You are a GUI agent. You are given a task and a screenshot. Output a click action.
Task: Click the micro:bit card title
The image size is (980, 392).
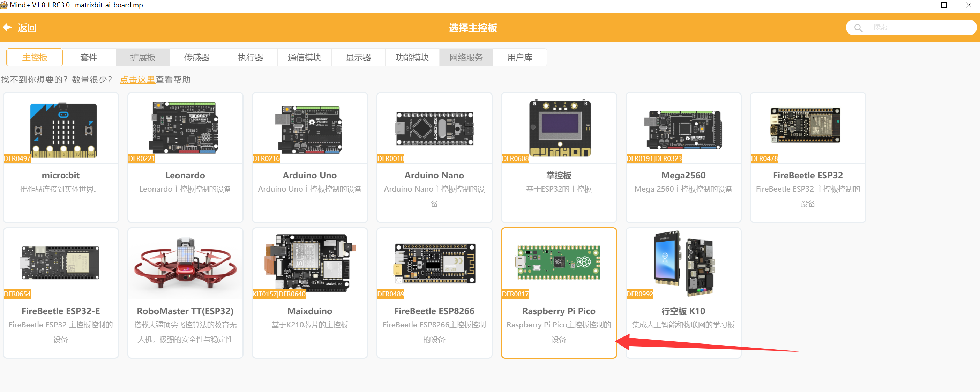tap(60, 176)
